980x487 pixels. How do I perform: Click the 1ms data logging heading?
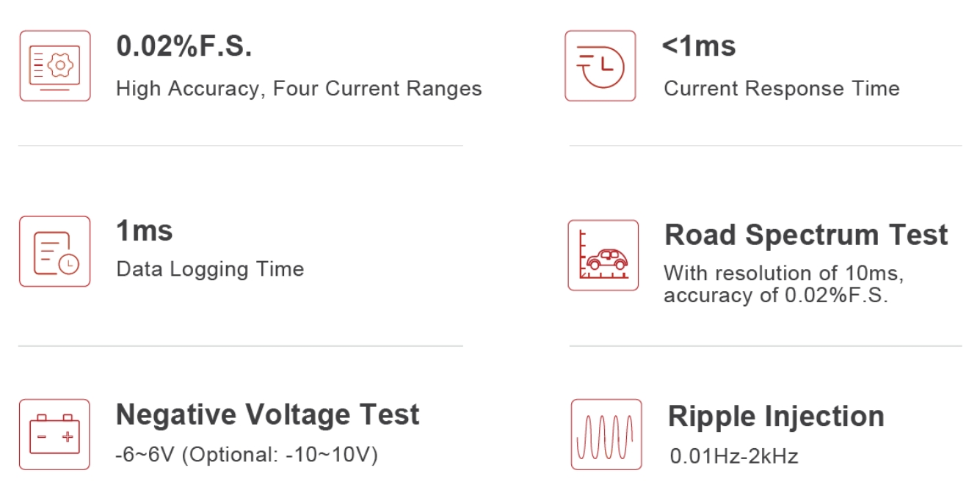coord(145,231)
